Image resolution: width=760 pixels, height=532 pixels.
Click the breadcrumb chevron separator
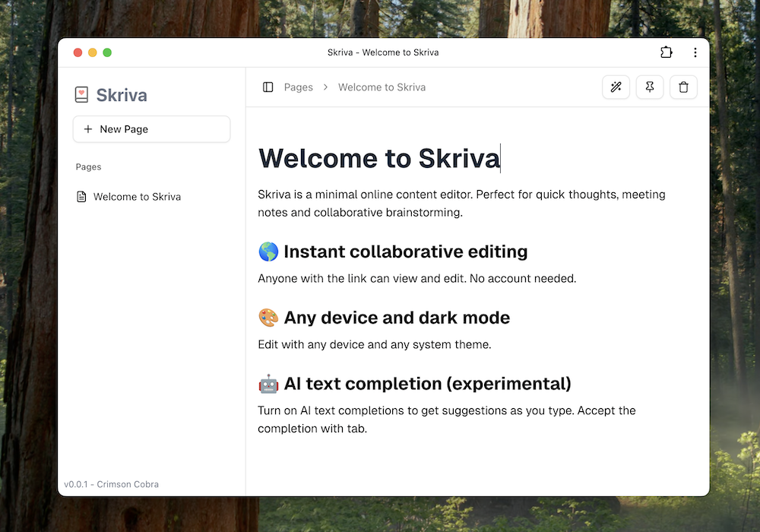tap(325, 87)
